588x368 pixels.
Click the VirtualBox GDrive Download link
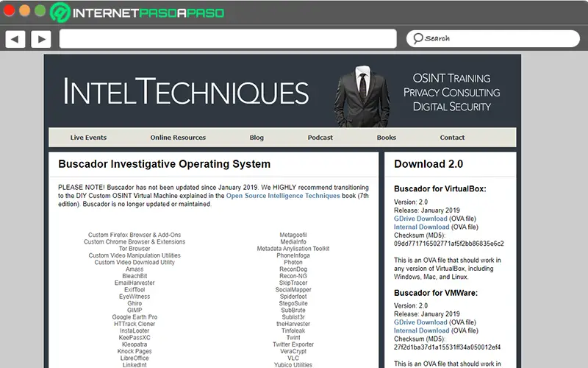pyautogui.click(x=420, y=219)
